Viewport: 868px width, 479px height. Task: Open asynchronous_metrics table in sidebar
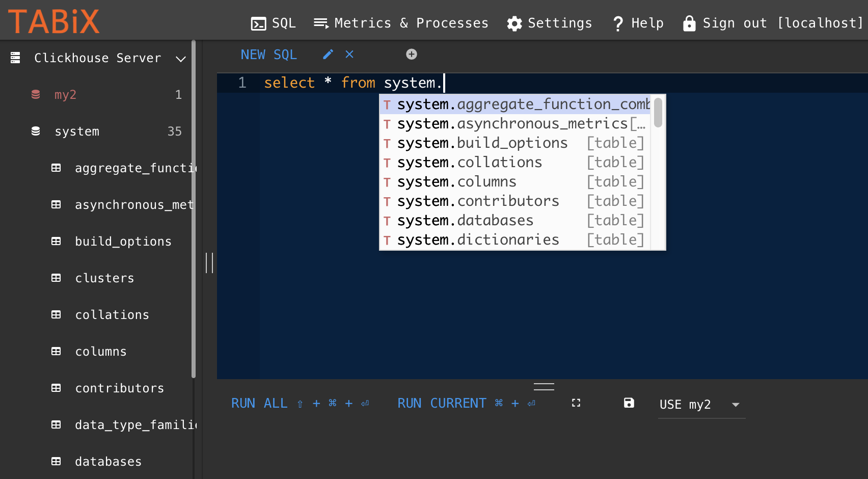134,205
